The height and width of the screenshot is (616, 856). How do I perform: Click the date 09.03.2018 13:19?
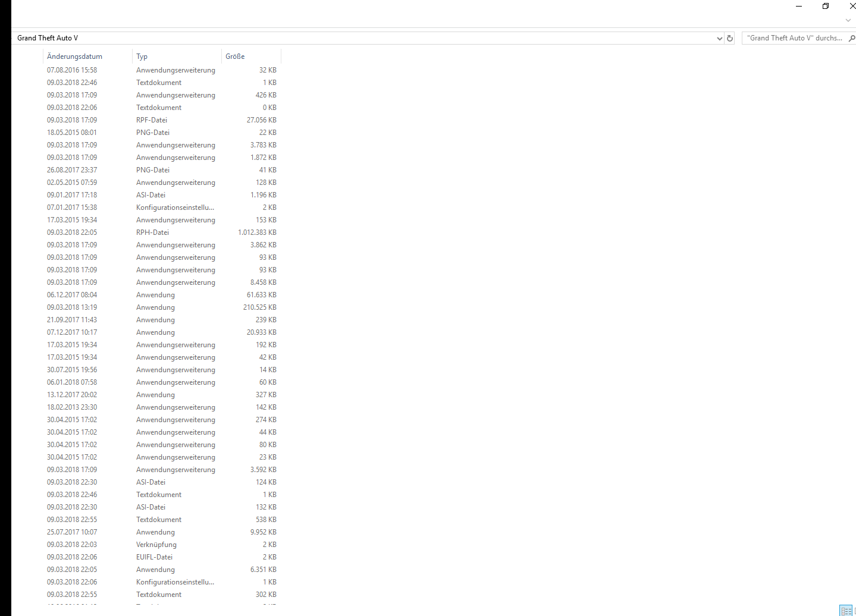pos(72,307)
